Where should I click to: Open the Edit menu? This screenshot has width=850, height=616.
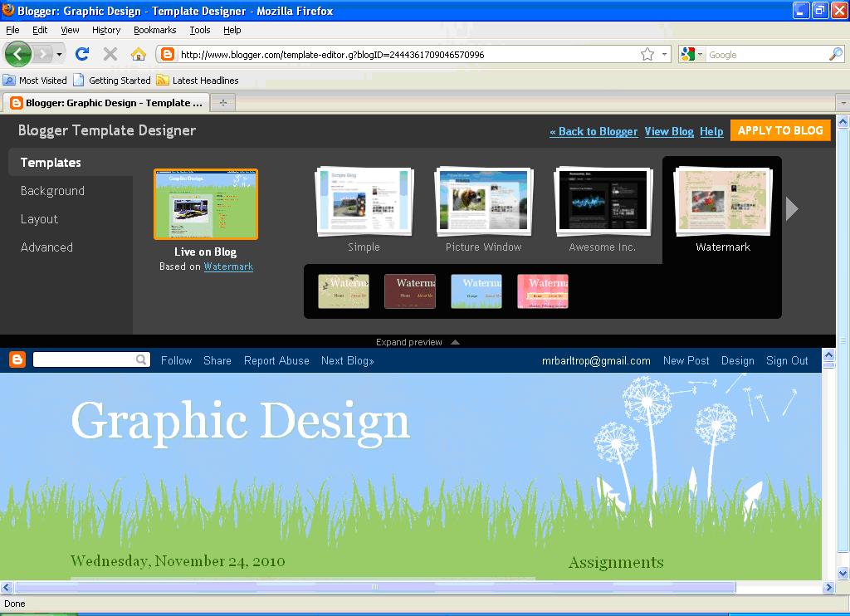pos(40,30)
